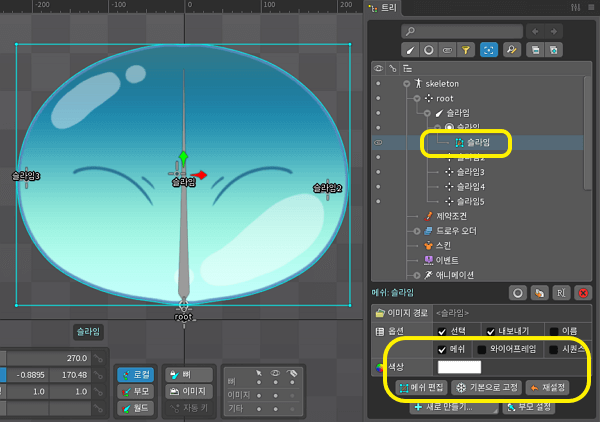The image size is (600, 422).
Task: Expand the 드로우 오더 node
Action: coord(417,231)
